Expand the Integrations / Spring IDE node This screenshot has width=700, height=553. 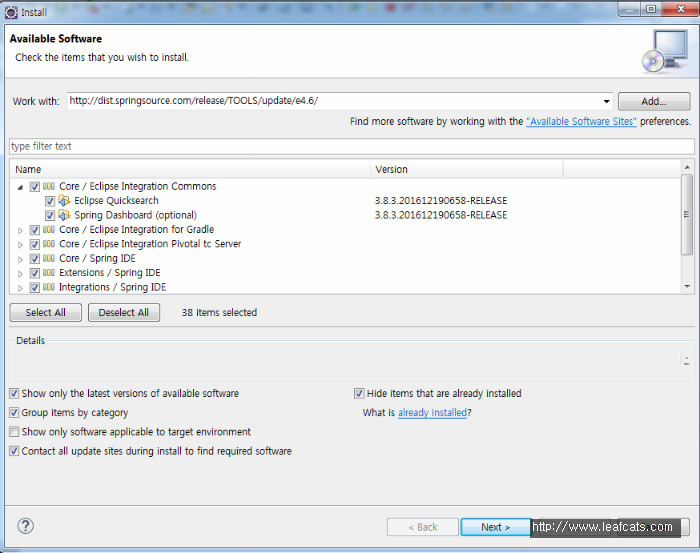(20, 288)
